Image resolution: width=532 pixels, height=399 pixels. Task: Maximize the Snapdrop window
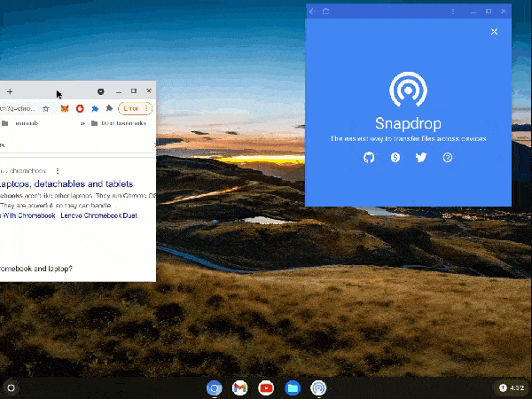click(489, 12)
